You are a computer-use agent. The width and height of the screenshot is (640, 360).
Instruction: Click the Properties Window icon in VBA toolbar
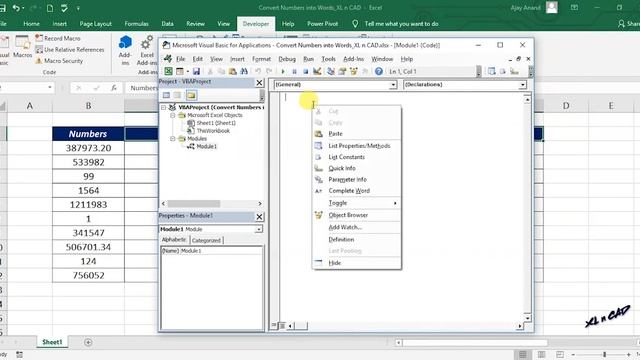tap(342, 71)
